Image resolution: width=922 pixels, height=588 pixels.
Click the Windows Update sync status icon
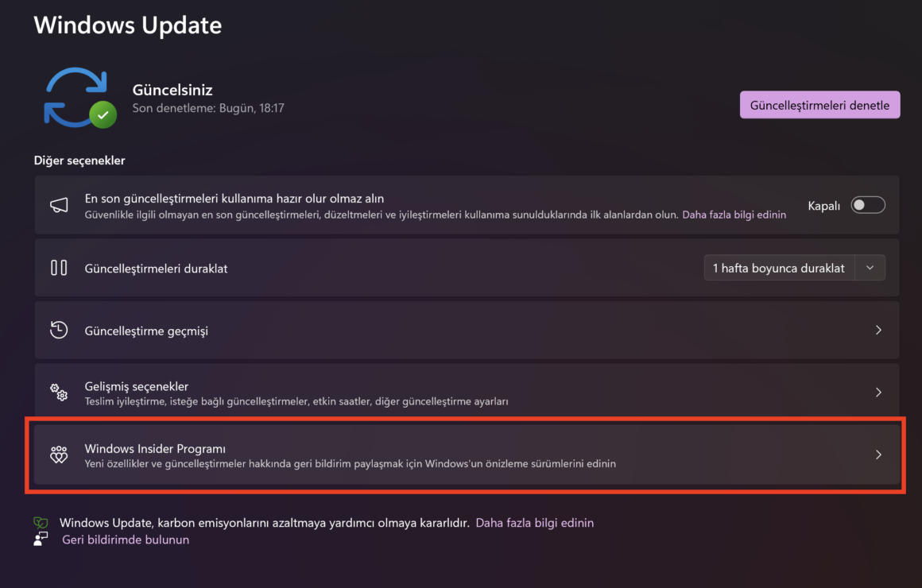tap(80, 99)
